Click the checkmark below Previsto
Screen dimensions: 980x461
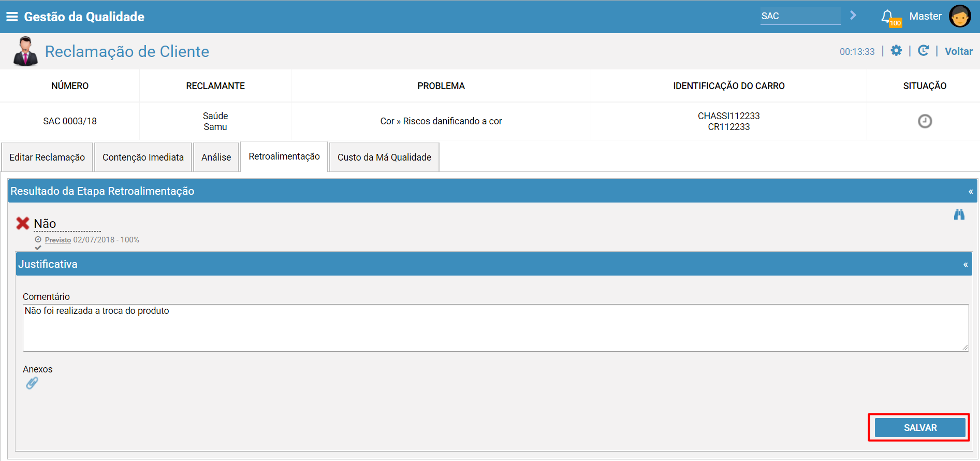pyautogui.click(x=38, y=248)
